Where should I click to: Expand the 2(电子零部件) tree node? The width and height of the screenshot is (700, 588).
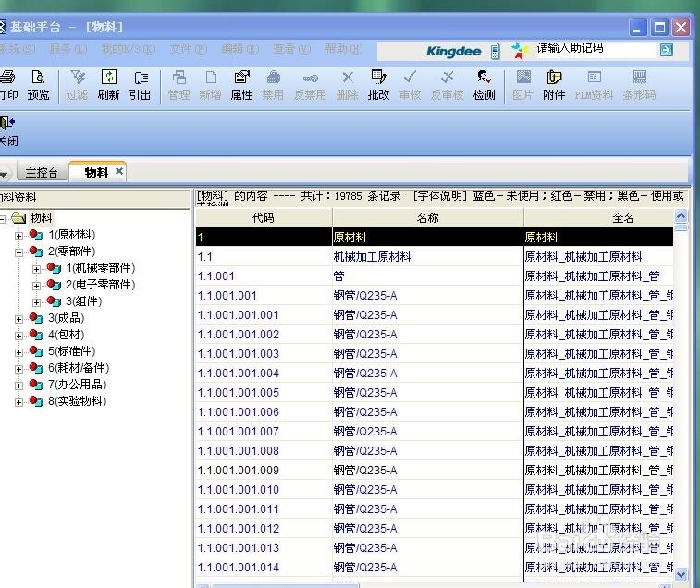[37, 286]
